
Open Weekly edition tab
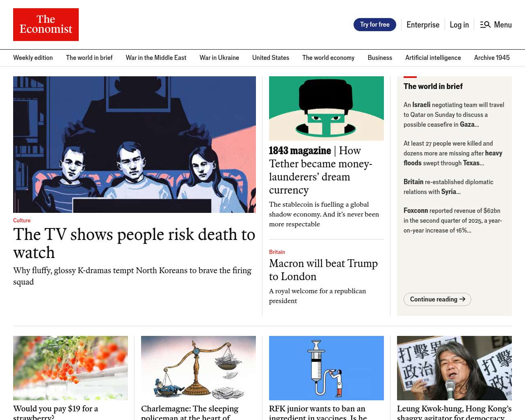33,58
